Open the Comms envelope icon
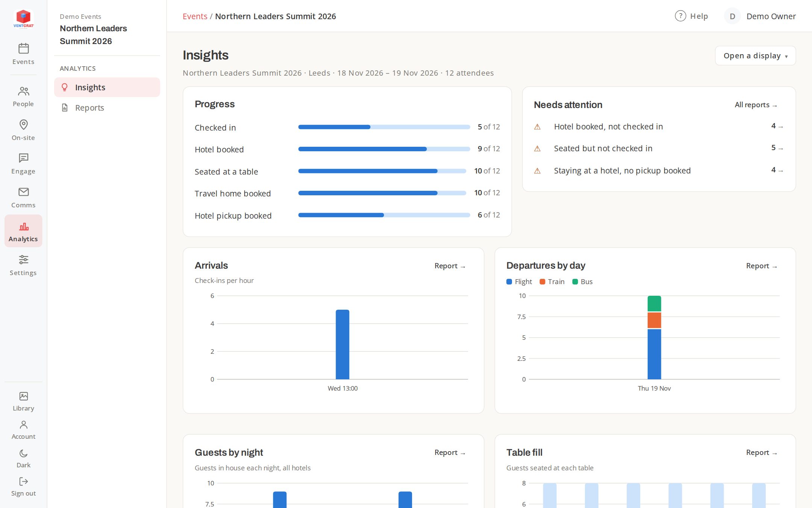 coord(23,192)
